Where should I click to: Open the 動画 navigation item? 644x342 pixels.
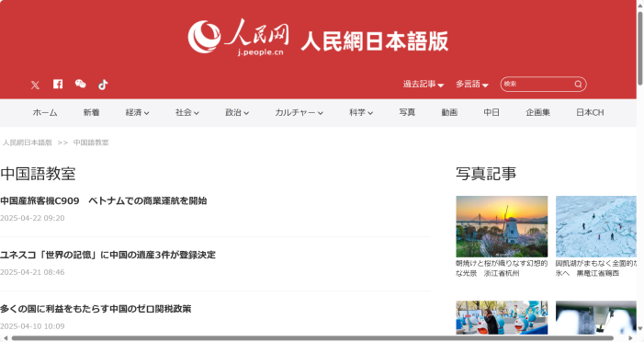[x=449, y=113]
